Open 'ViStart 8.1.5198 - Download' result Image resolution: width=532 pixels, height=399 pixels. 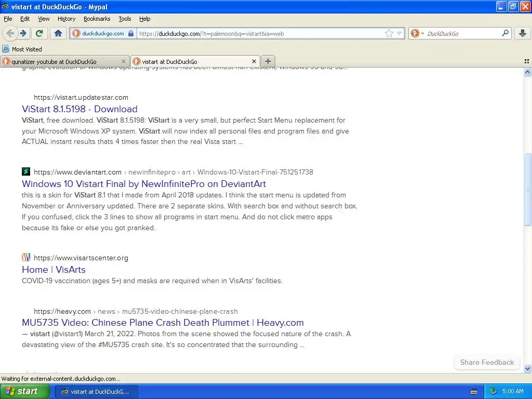click(79, 109)
